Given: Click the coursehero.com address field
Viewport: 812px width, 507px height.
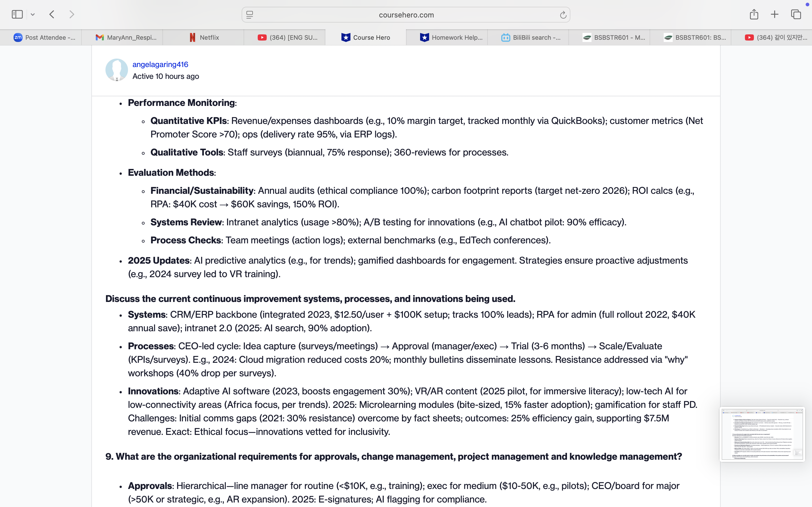Looking at the screenshot, I should tap(406, 15).
